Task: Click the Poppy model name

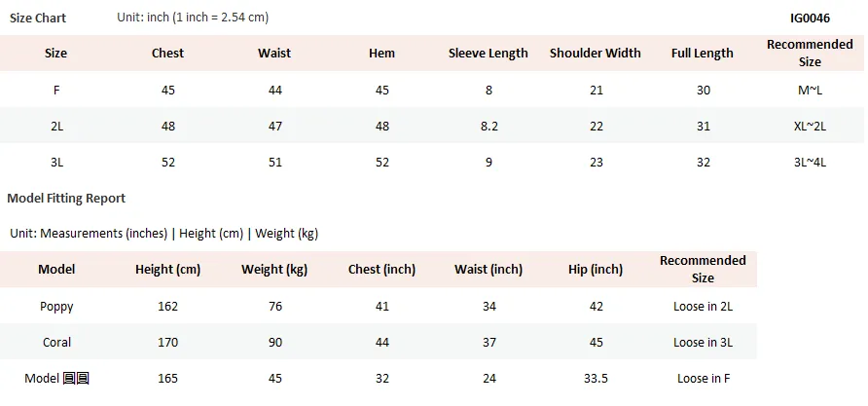Action: pyautogui.click(x=56, y=307)
